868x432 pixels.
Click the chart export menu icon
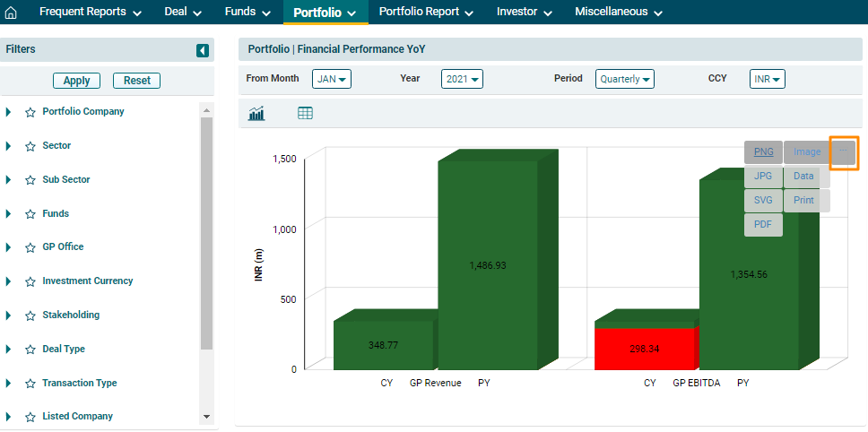(x=844, y=151)
